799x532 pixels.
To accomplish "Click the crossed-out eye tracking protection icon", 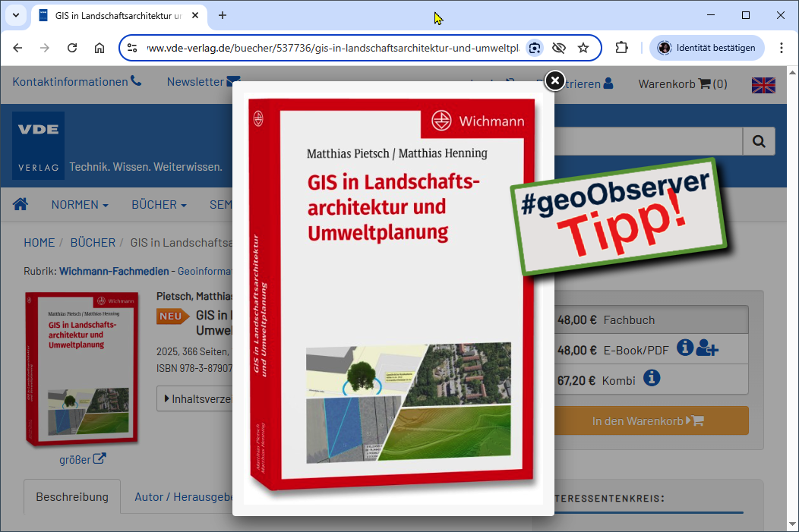I will coord(559,48).
